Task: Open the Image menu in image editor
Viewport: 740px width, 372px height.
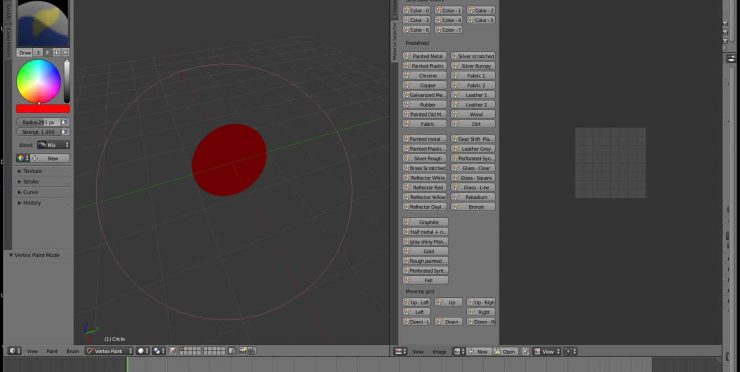Action: click(x=439, y=352)
